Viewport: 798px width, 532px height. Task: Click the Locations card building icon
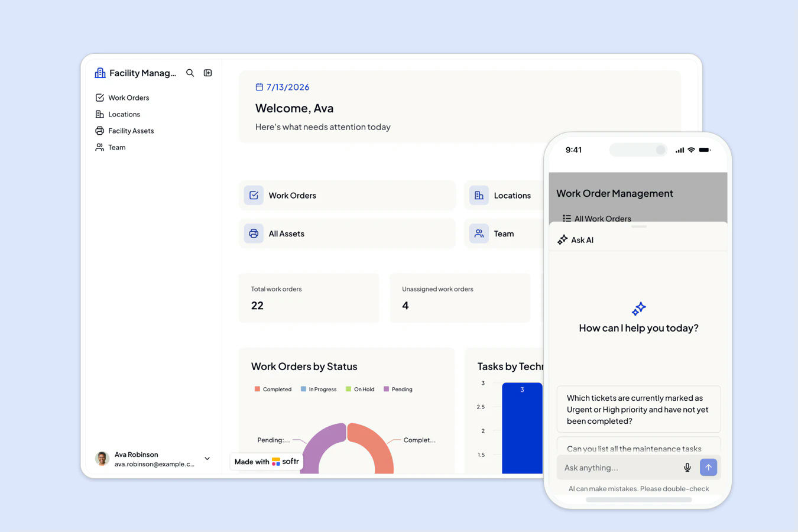pyautogui.click(x=479, y=195)
